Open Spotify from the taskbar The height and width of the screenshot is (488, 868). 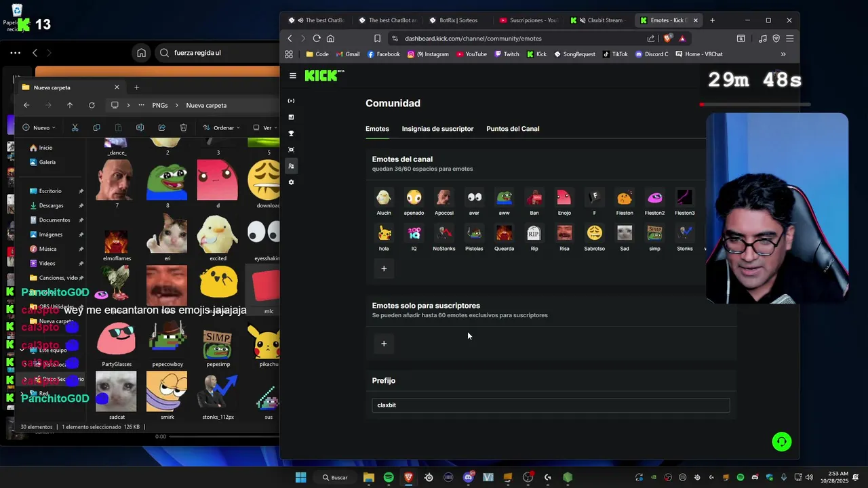(x=389, y=477)
